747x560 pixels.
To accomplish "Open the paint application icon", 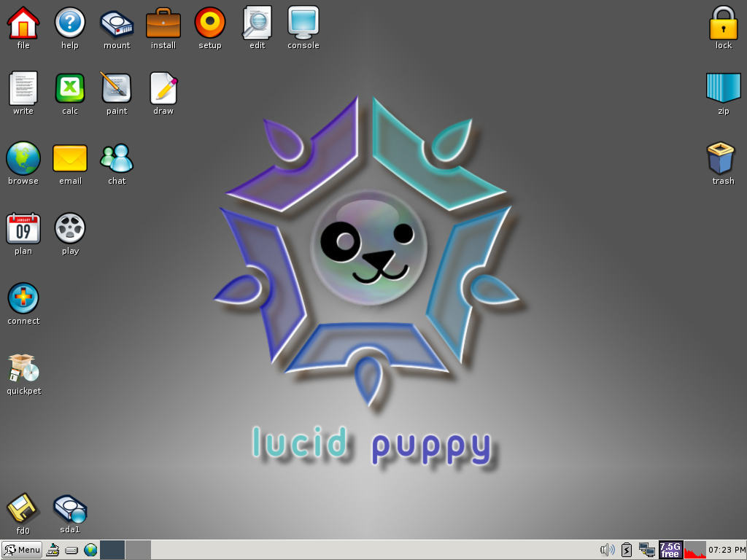I will [x=116, y=87].
